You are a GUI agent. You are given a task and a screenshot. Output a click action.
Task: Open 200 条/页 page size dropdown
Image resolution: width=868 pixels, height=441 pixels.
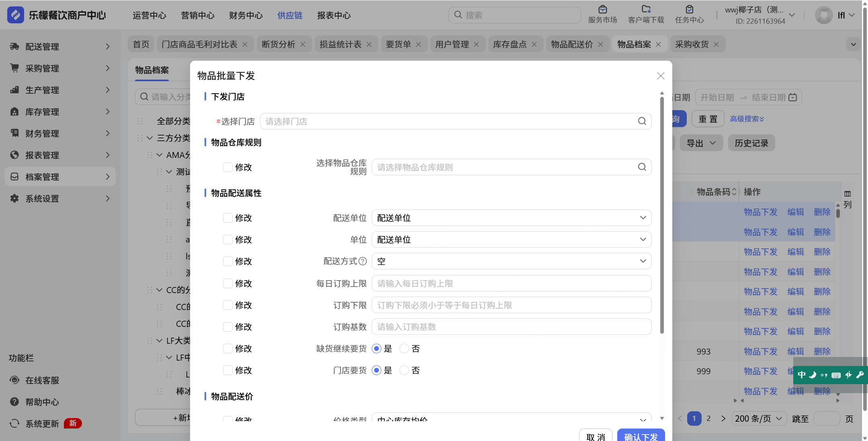coord(758,418)
